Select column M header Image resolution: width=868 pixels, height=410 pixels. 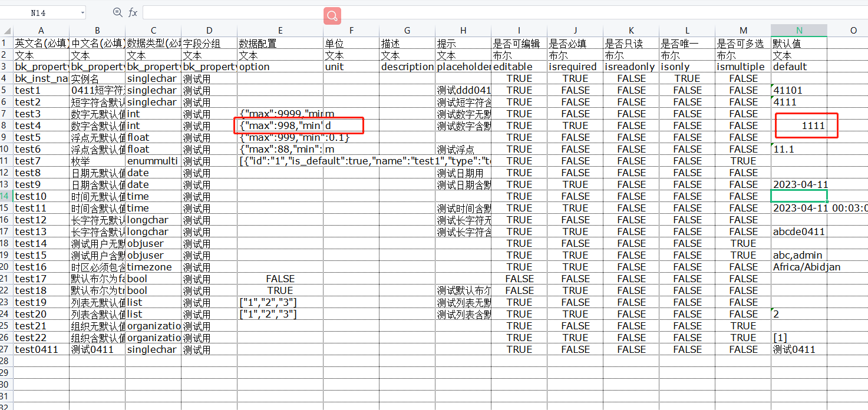pyautogui.click(x=743, y=31)
